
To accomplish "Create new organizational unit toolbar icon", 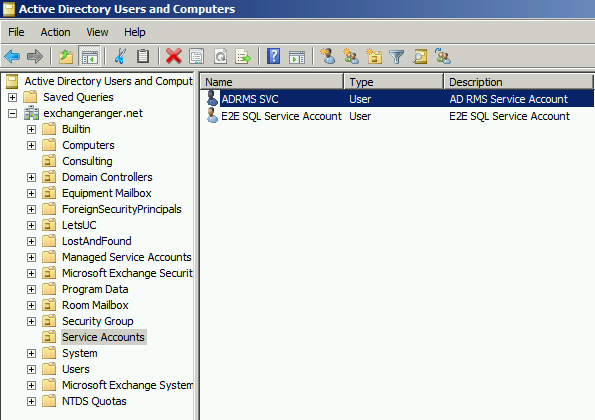I will [374, 57].
